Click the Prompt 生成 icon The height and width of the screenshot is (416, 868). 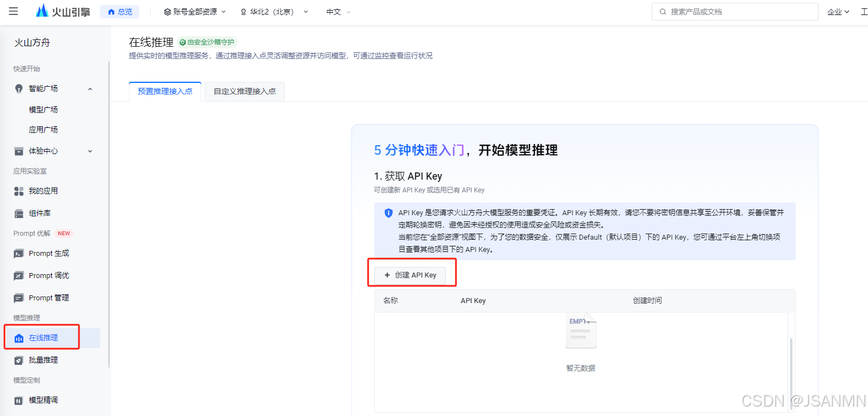click(19, 253)
